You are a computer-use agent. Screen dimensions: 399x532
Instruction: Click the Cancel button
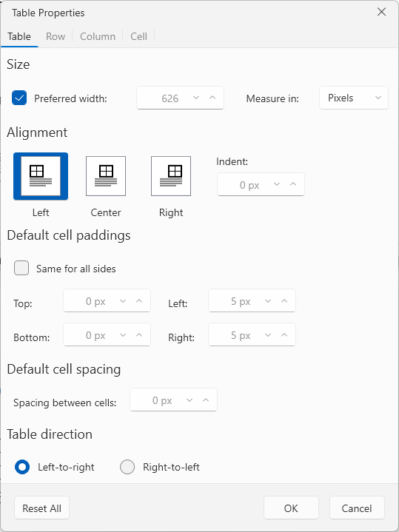click(x=357, y=508)
